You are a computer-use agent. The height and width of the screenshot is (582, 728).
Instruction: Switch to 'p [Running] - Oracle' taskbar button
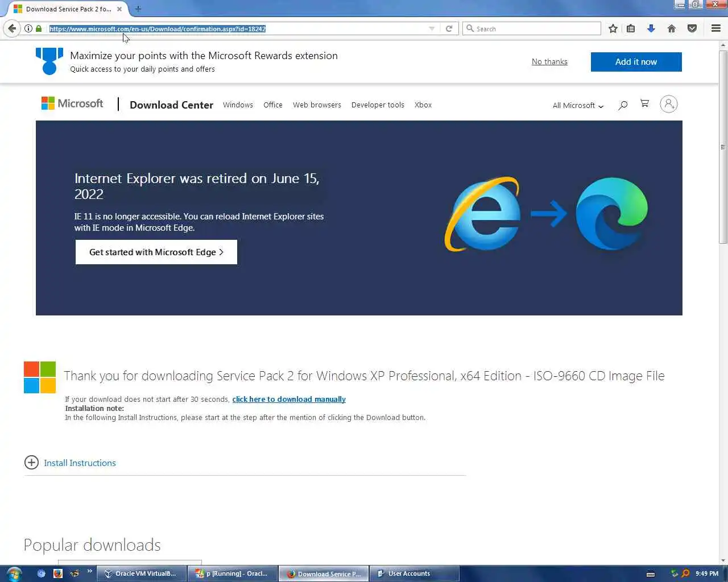click(233, 573)
